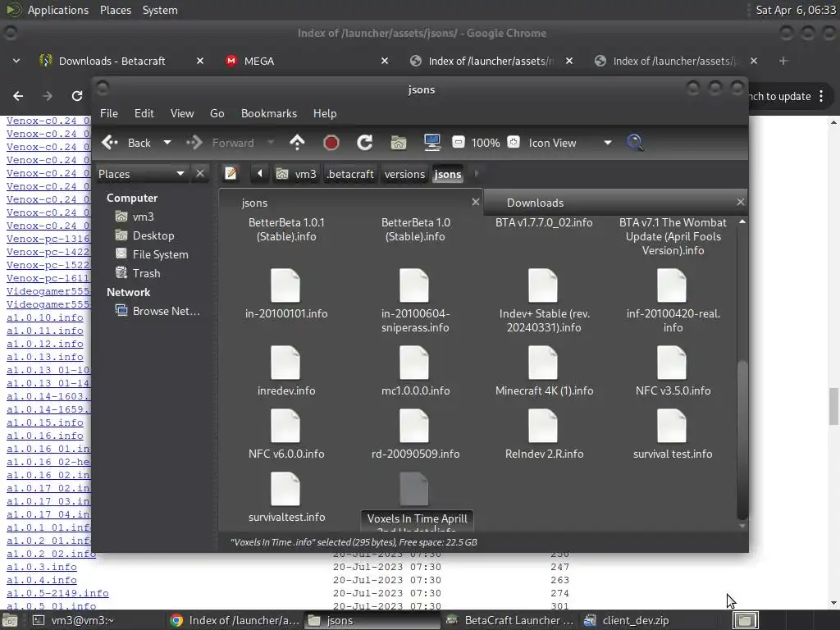The width and height of the screenshot is (840, 630).
Task: Select inredev.info file icon
Action: pos(285,362)
